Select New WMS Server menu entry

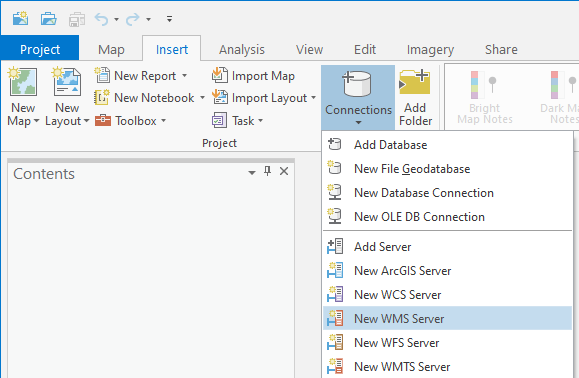tap(448, 318)
